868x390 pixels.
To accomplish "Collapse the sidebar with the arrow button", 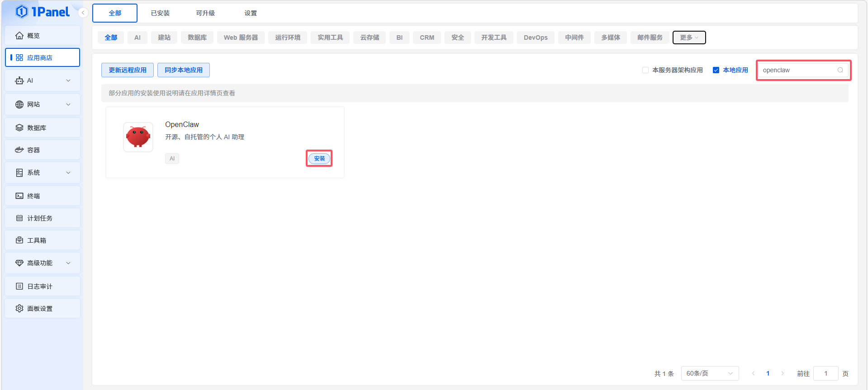I will 83,13.
